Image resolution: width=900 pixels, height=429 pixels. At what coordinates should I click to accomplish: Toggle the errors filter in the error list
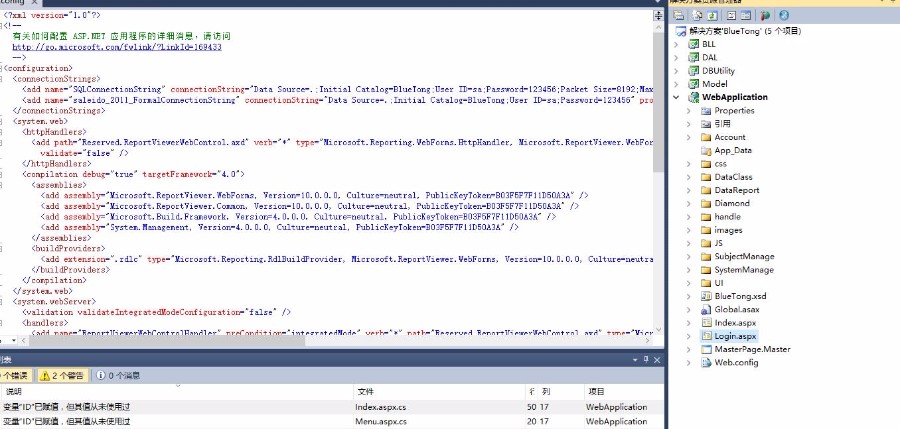14,376
